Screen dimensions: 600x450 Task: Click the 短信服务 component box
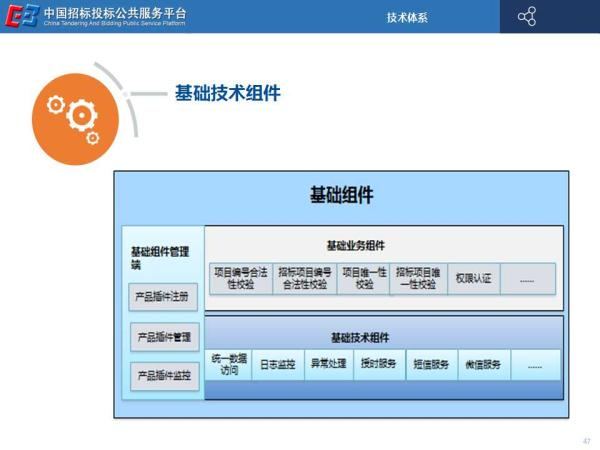431,364
